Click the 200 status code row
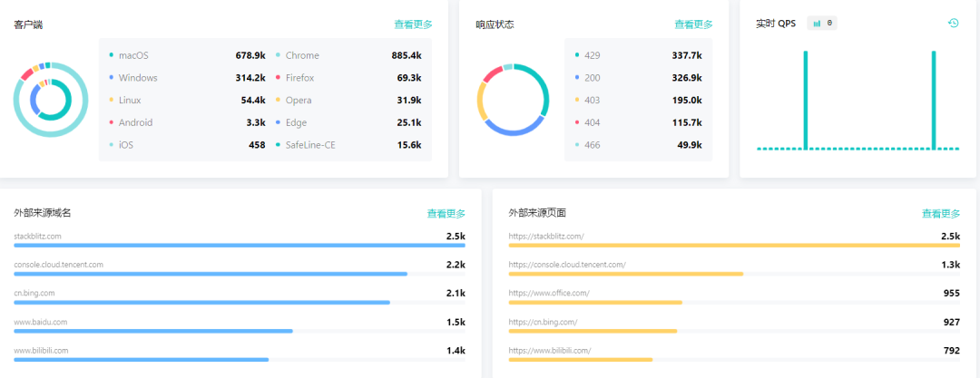 click(x=638, y=78)
